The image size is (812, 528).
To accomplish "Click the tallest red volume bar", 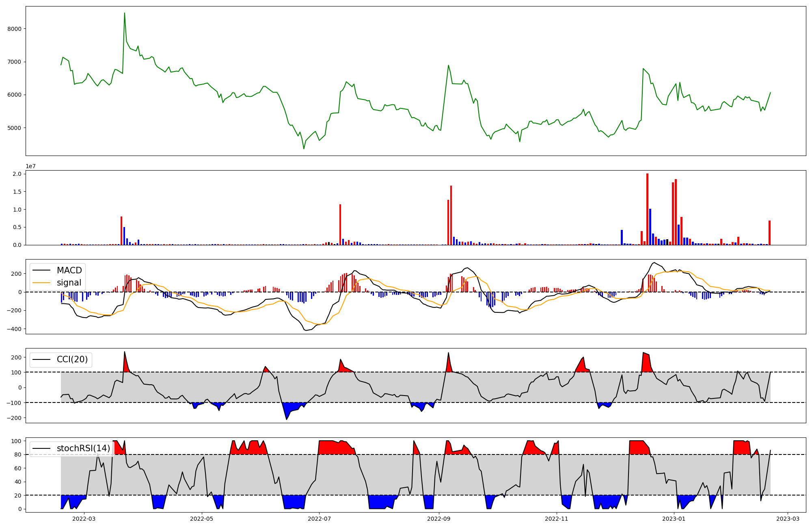I will click(x=647, y=209).
